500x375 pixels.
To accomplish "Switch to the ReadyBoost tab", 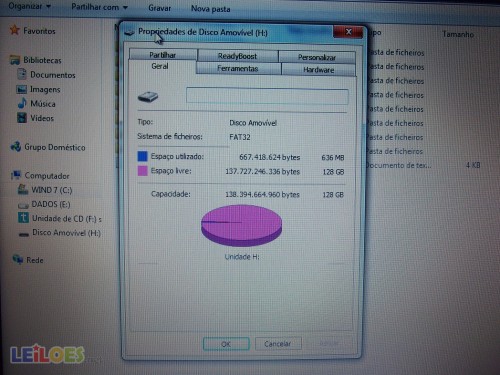I will click(237, 56).
